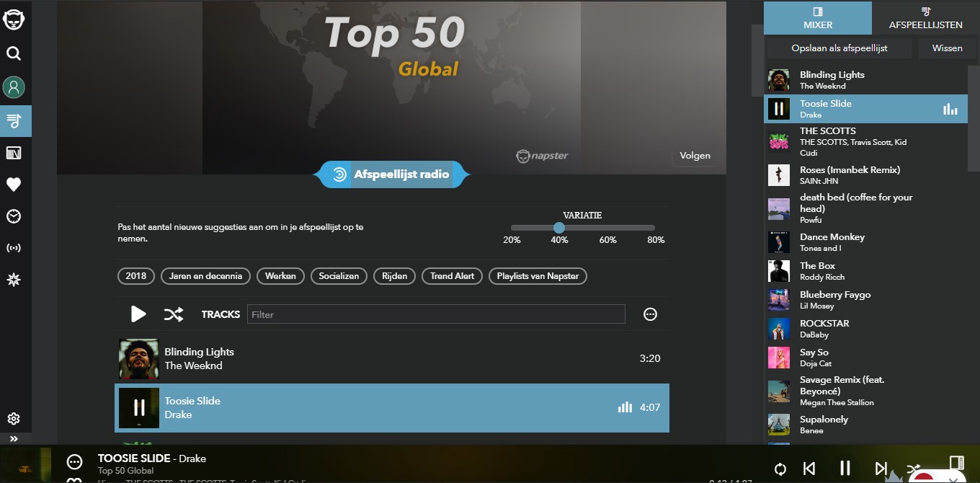The image size is (980, 483).
Task: Switch to the Mixer tab
Action: (x=818, y=18)
